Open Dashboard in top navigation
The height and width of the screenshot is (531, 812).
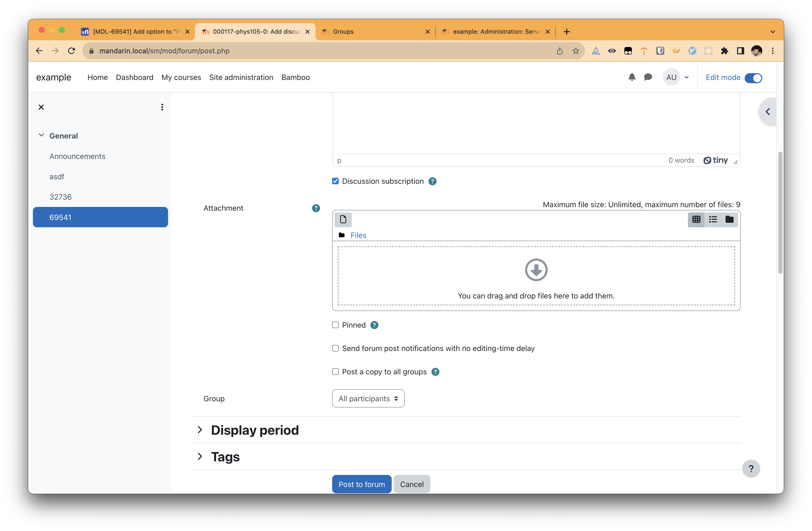134,77
